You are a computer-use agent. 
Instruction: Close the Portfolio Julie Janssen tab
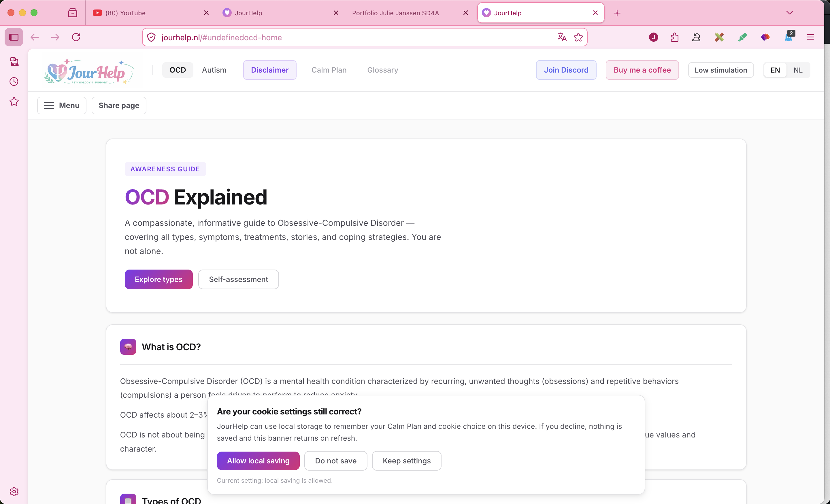465,13
